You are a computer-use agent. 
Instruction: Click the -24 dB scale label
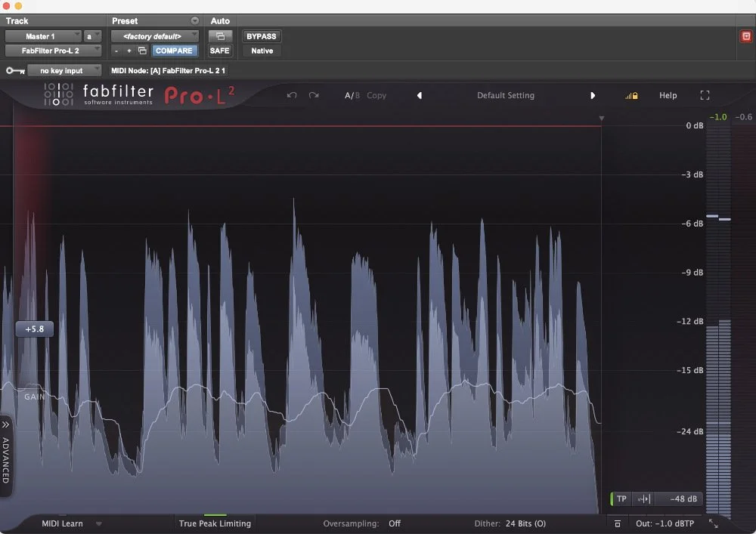click(690, 431)
